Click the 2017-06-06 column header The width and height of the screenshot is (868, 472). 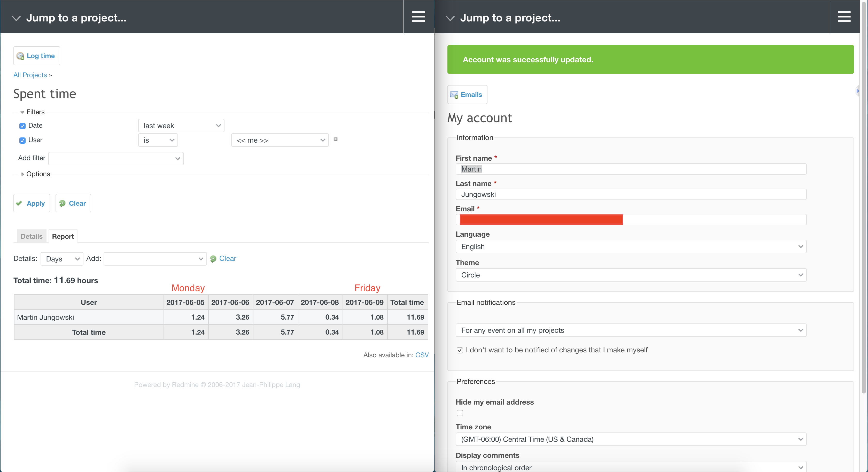tap(230, 302)
